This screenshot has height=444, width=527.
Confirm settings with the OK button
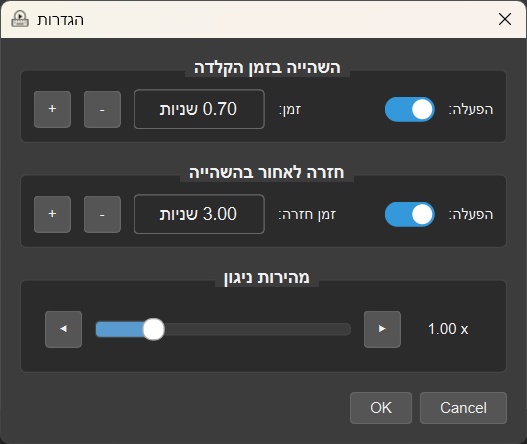click(381, 408)
